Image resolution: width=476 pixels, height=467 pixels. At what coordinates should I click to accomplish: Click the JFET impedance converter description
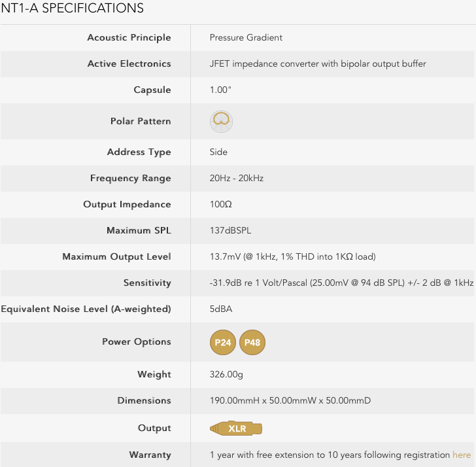[x=318, y=64]
